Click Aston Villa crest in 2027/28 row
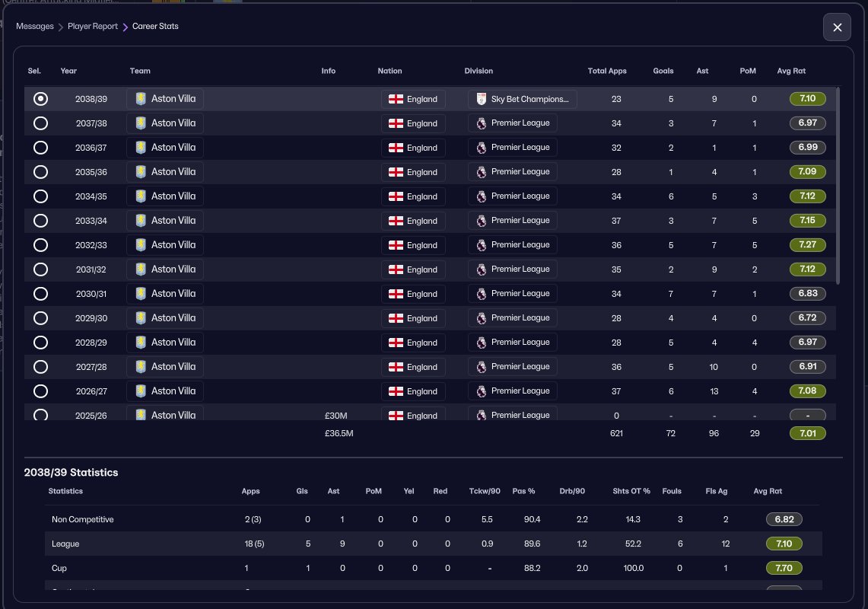This screenshot has width=868, height=609. 141,367
